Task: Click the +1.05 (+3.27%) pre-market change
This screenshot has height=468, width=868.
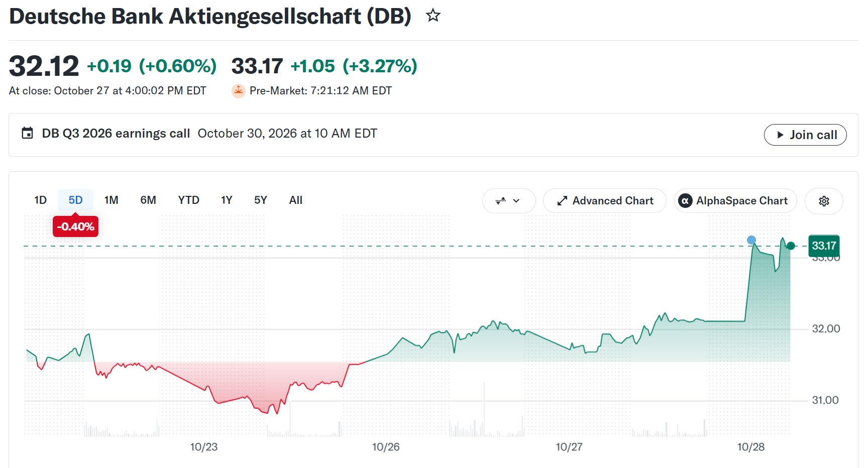Action: (354, 66)
